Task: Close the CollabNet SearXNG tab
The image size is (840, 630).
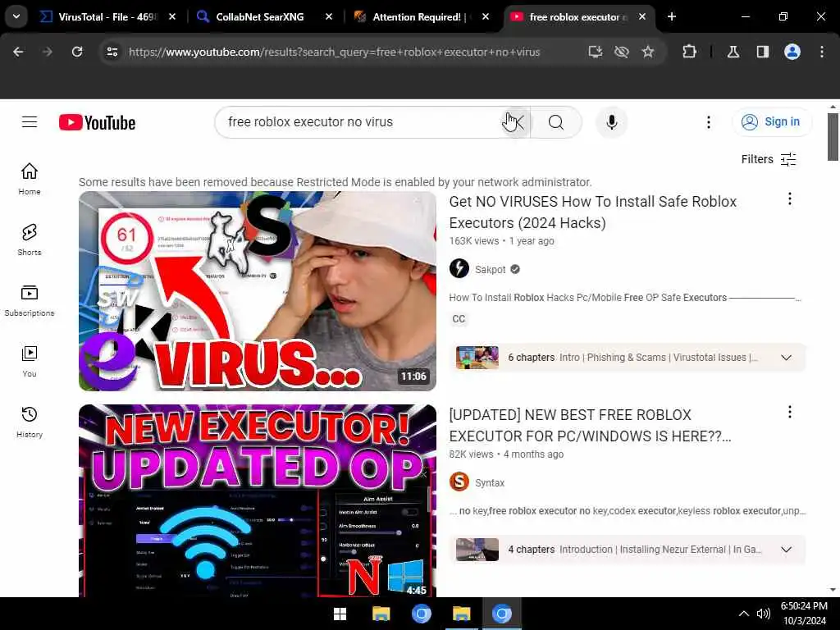Action: coord(329,16)
